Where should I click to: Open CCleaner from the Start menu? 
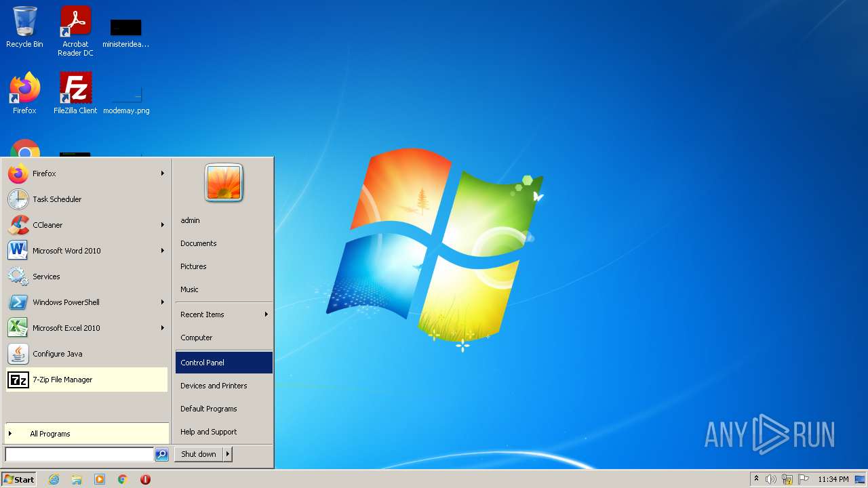click(x=87, y=225)
